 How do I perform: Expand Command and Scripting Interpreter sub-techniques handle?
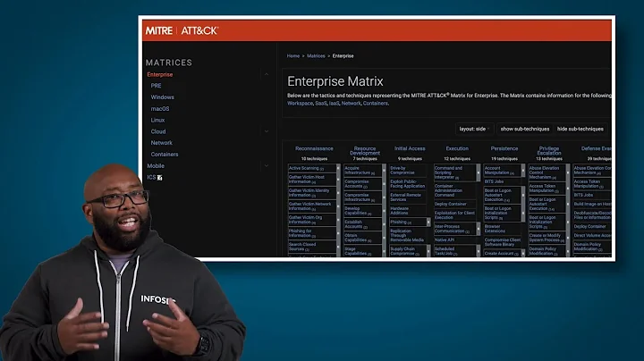pyautogui.click(x=478, y=172)
